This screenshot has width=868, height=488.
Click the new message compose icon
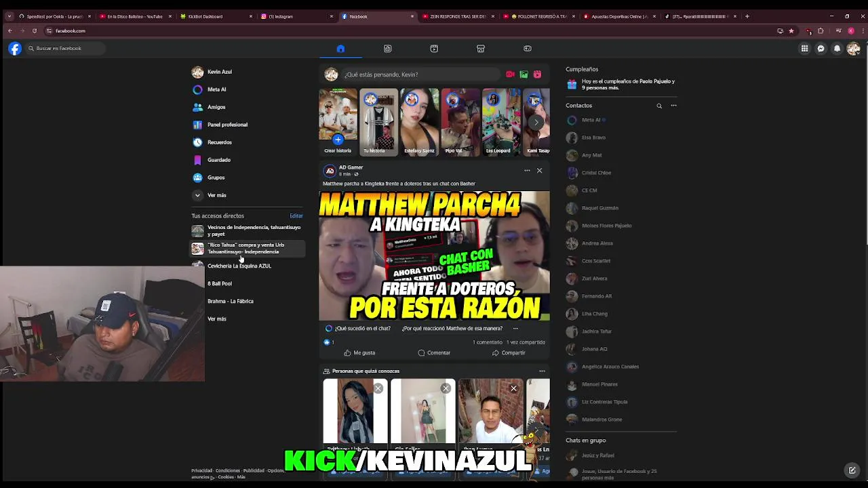tap(852, 470)
